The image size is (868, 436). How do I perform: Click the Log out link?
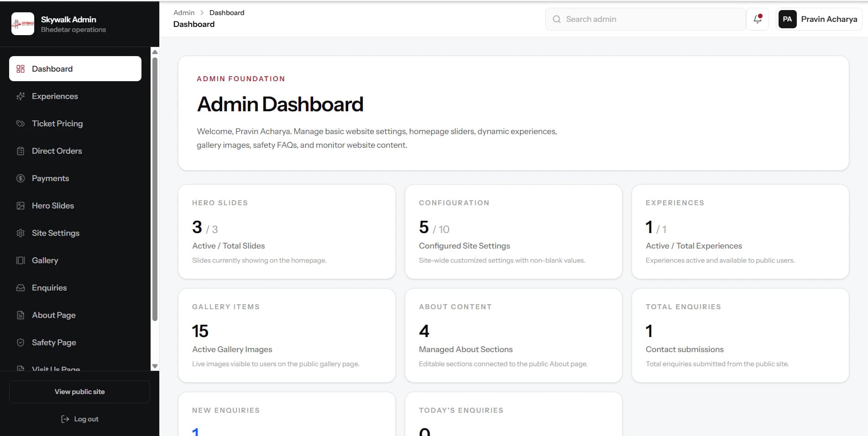tap(79, 419)
